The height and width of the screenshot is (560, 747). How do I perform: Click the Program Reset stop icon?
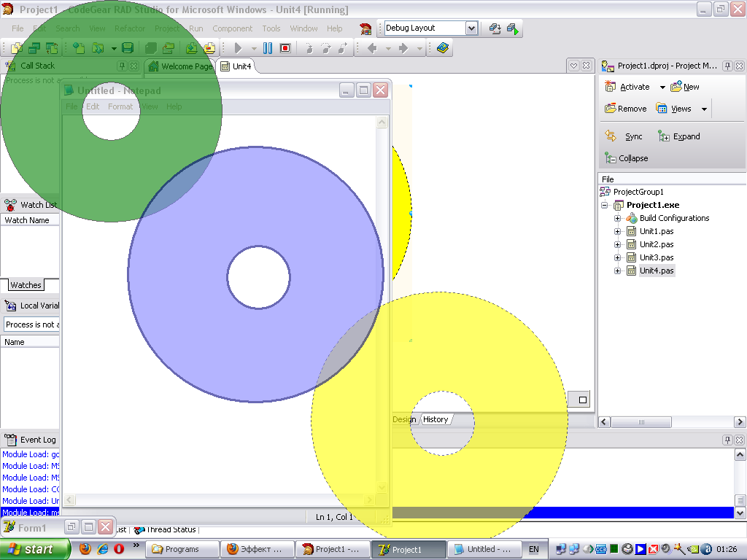tap(285, 48)
